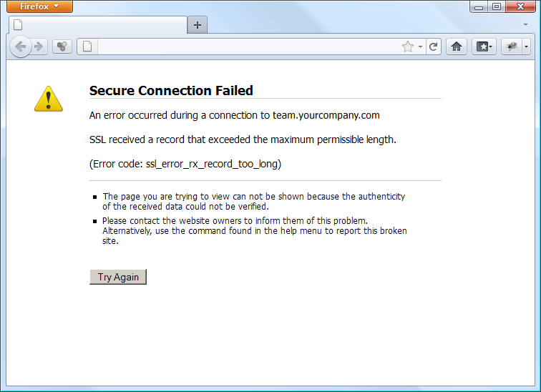Click the toolbar icon right of Forward
541x392 pixels.
[x=62, y=46]
